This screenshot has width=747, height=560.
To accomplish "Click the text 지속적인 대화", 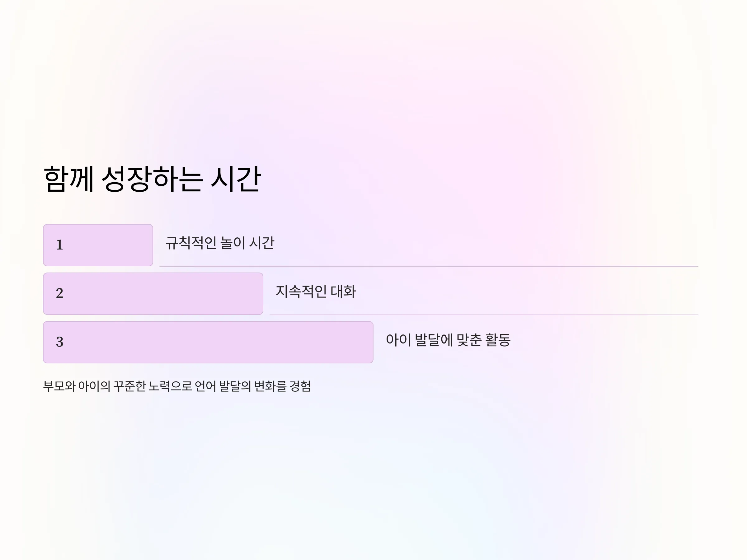I will 316,292.
